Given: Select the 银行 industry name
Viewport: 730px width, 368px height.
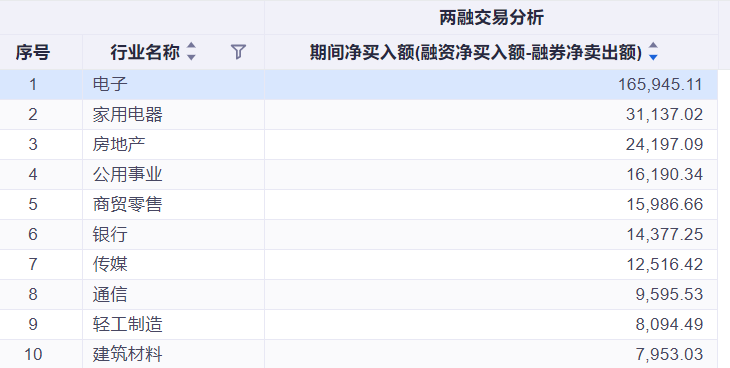Looking at the screenshot, I should click(110, 234).
